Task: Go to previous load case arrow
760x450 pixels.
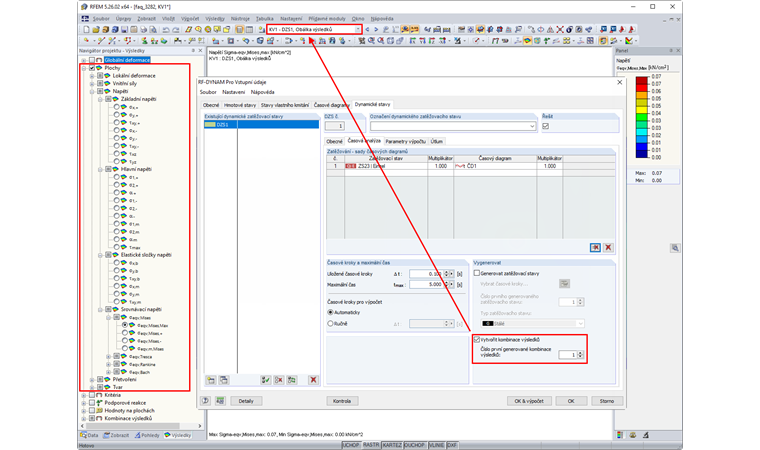Action: pyautogui.click(x=367, y=30)
